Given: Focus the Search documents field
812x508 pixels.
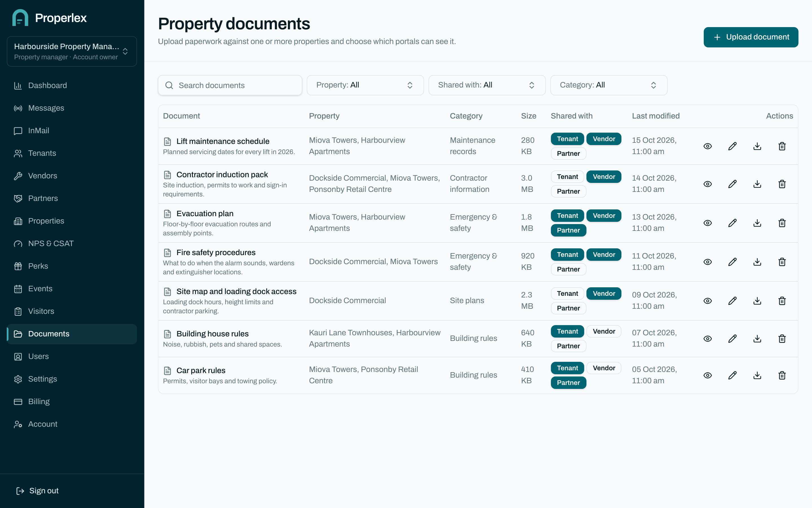Looking at the screenshot, I should pos(230,85).
